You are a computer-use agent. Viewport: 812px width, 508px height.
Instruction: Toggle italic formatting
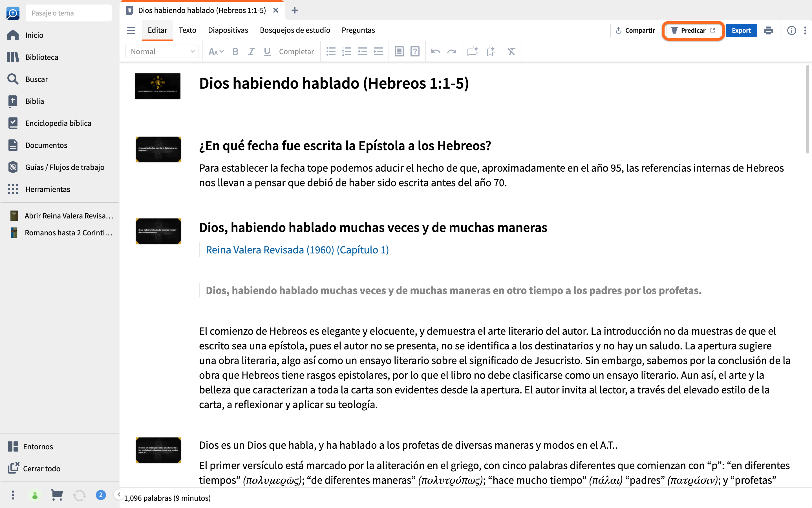tap(251, 51)
